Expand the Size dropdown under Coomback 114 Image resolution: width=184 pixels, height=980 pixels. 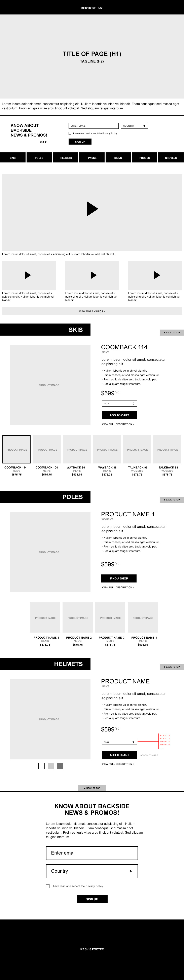(119, 403)
